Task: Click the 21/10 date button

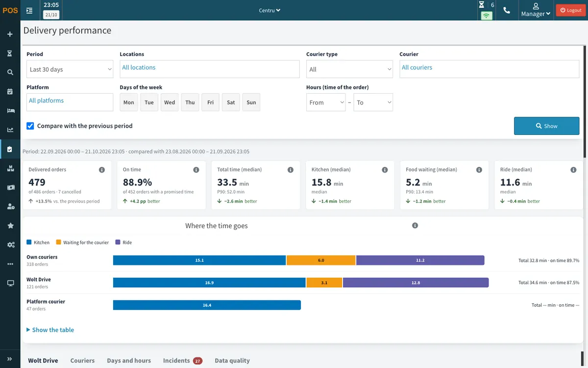Action: pyautogui.click(x=51, y=15)
